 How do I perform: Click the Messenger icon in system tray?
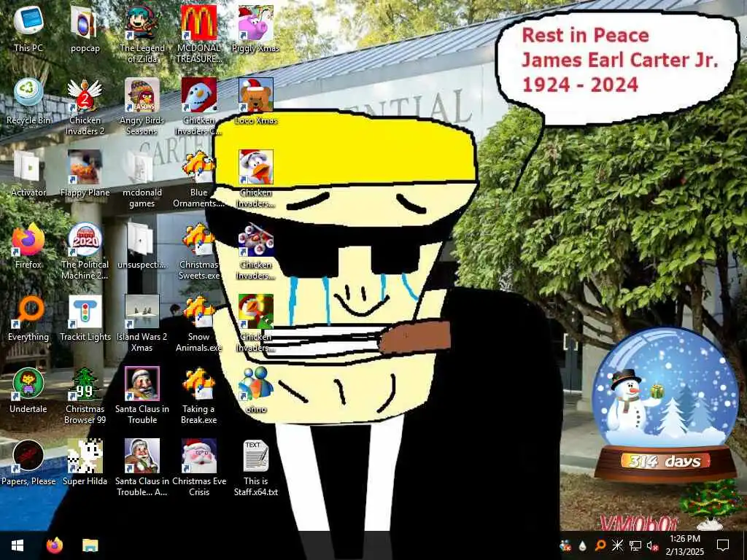point(565,545)
